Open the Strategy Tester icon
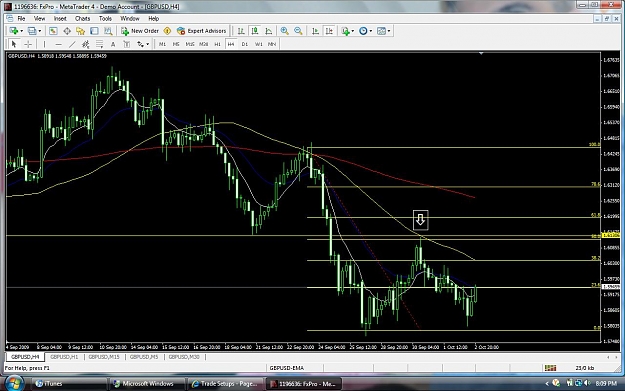The height and width of the screenshot is (391, 625). [108, 31]
